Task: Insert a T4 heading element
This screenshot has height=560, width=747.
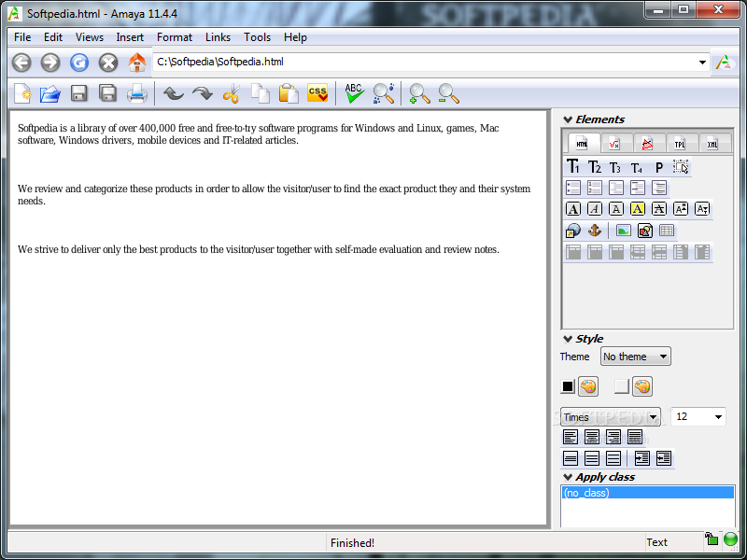Action: point(637,168)
